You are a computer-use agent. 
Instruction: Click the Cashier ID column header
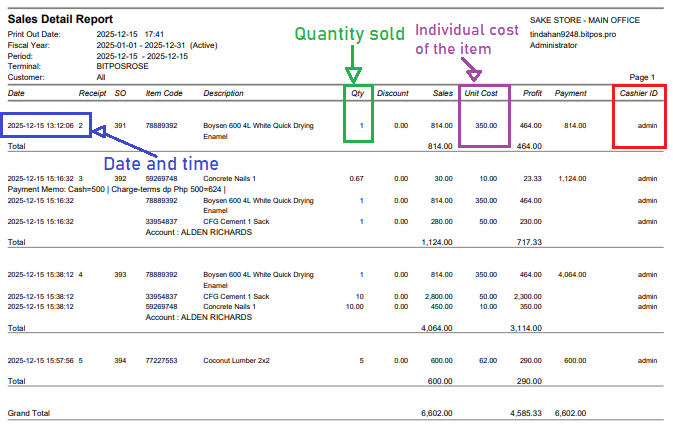(x=640, y=93)
